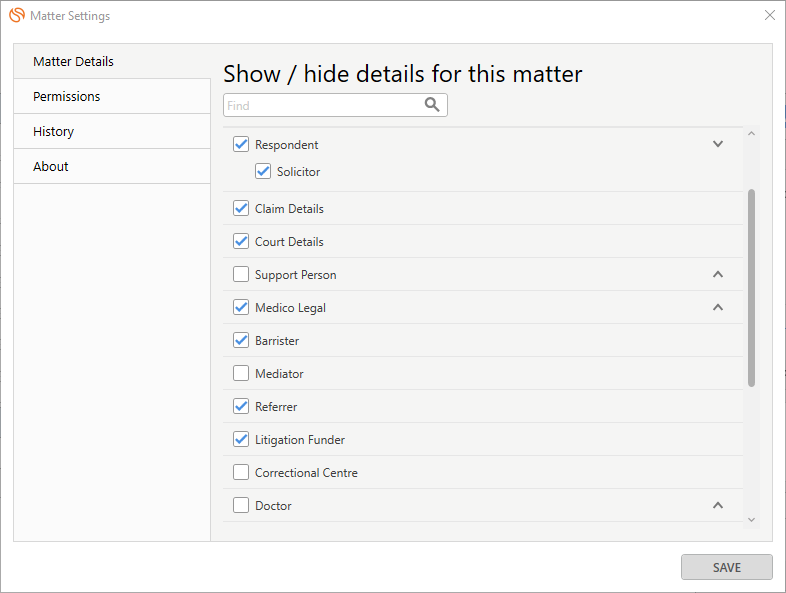Tick the Mediator checkbox
The image size is (786, 593).
(x=241, y=373)
